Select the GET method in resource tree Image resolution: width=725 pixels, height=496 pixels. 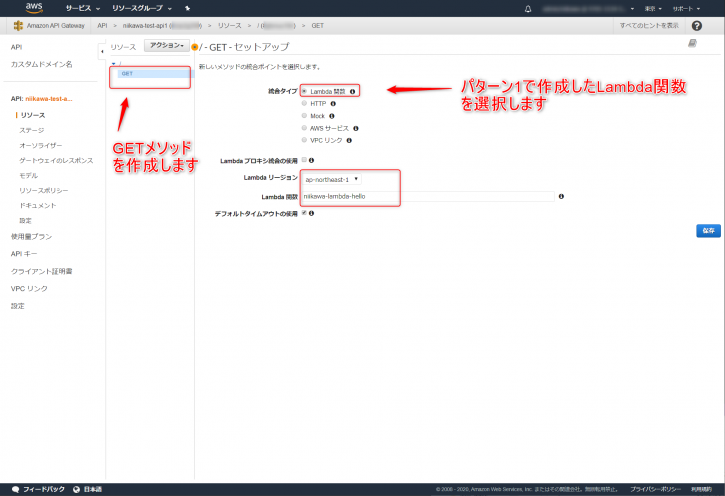(x=127, y=73)
